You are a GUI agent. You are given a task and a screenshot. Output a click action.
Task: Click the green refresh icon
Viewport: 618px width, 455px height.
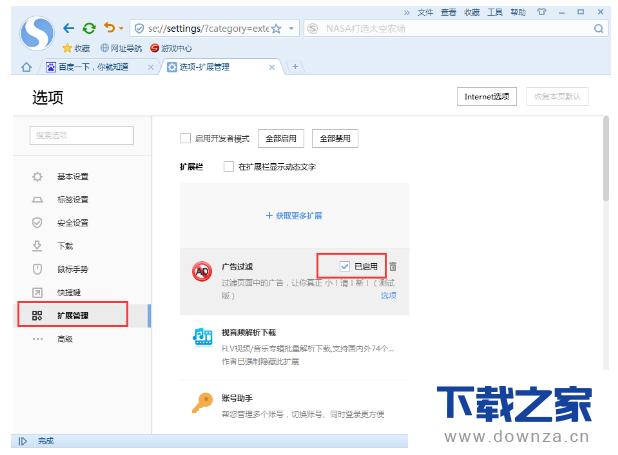(x=89, y=28)
